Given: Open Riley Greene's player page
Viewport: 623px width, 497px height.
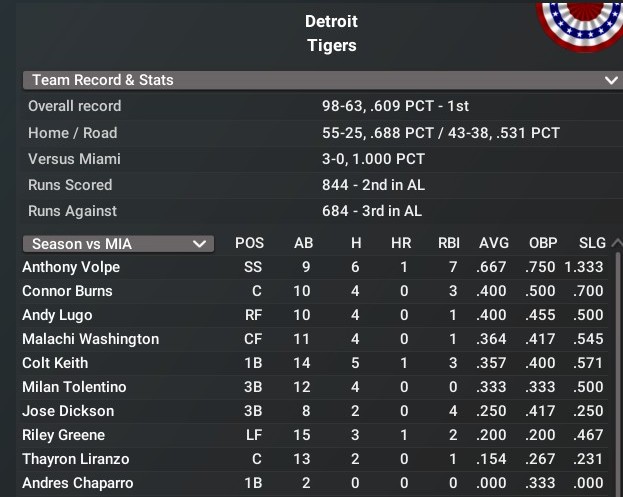Looking at the screenshot, I should pyautogui.click(x=63, y=435).
